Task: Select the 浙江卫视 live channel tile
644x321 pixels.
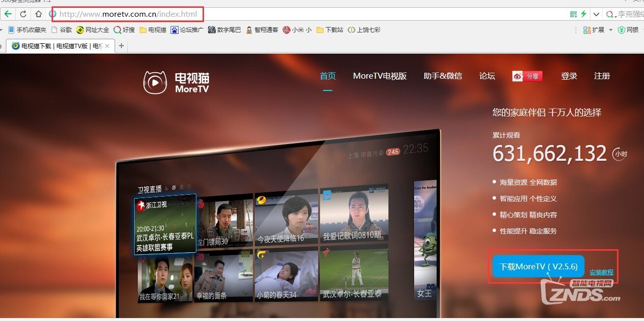Action: 165,224
